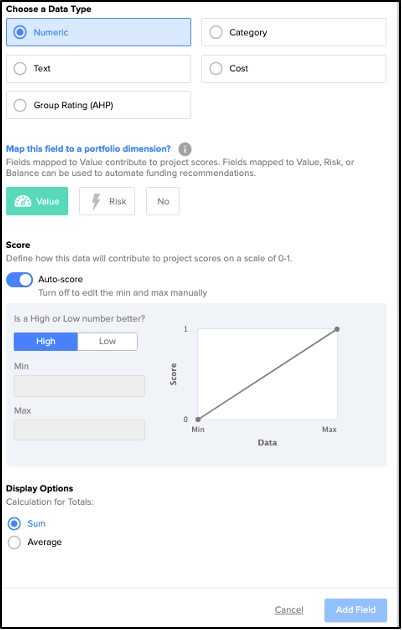Choose Group Rating (AHP) data type
Viewport: 402px width, 630px height.
pyautogui.click(x=98, y=105)
